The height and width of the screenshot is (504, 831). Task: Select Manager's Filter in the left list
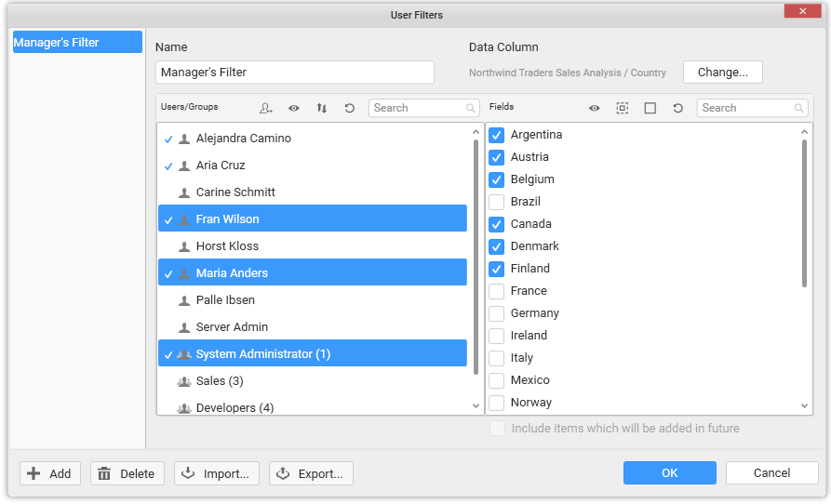76,42
